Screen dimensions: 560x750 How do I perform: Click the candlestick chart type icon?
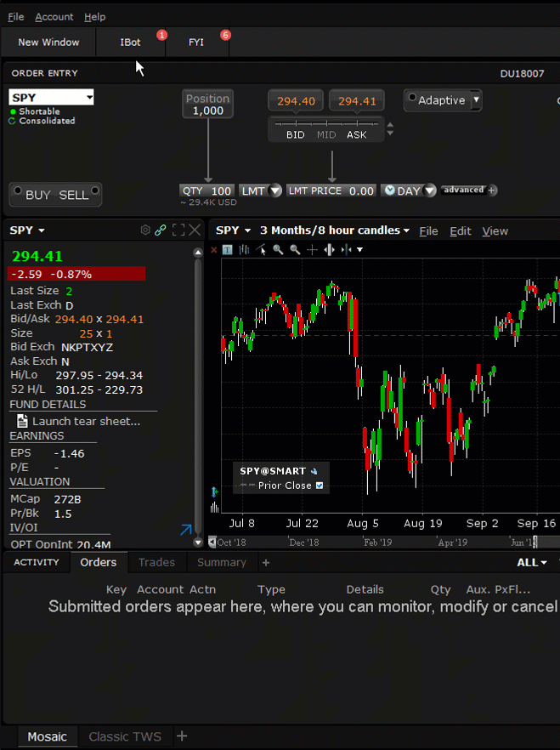245,249
